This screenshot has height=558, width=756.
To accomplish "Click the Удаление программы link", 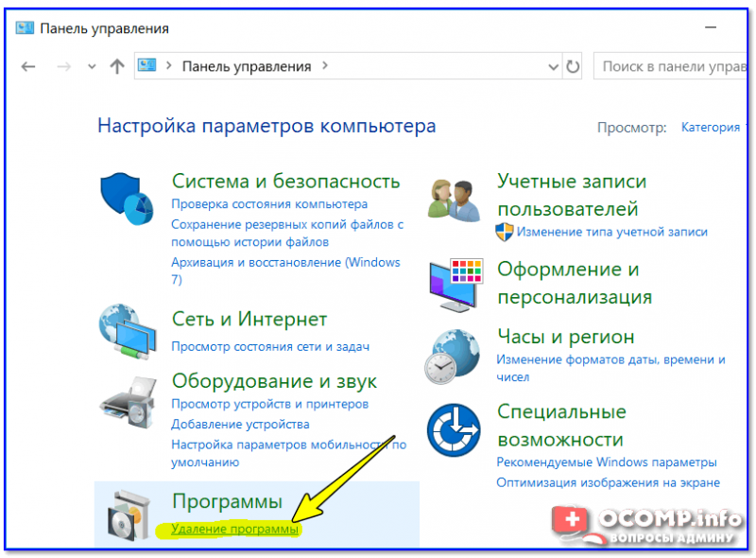I will (234, 530).
